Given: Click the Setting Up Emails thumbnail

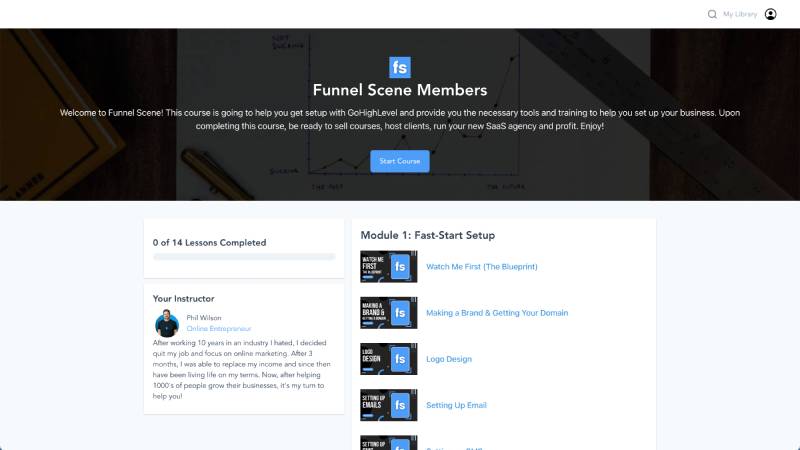Looking at the screenshot, I should coord(389,405).
